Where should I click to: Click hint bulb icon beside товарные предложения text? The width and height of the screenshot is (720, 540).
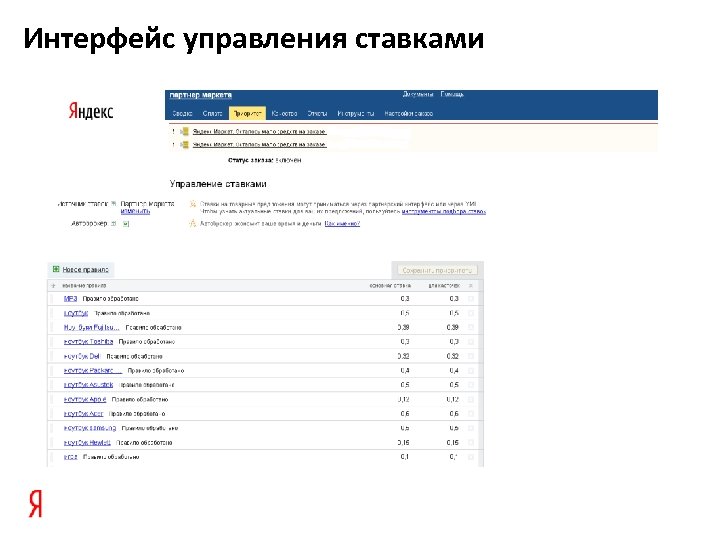pyautogui.click(x=193, y=204)
